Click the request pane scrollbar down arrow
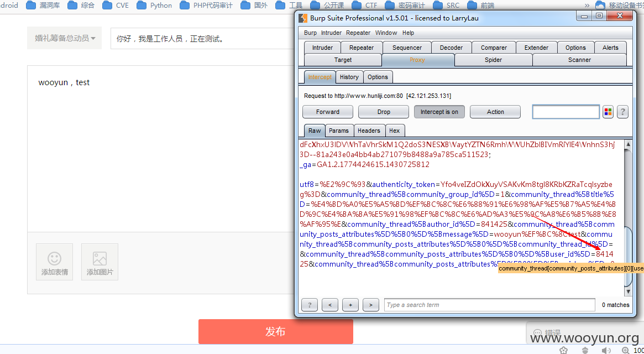This screenshot has width=644, height=354. (x=628, y=291)
